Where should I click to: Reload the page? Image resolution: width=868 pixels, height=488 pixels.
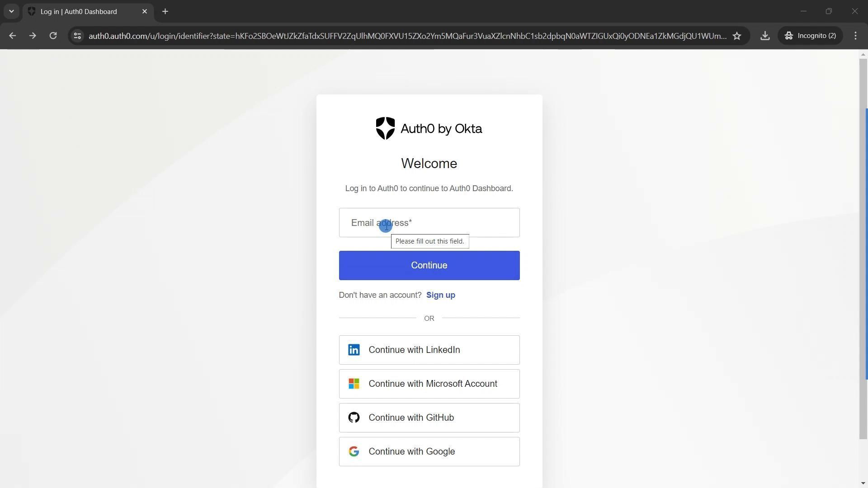pyautogui.click(x=53, y=36)
